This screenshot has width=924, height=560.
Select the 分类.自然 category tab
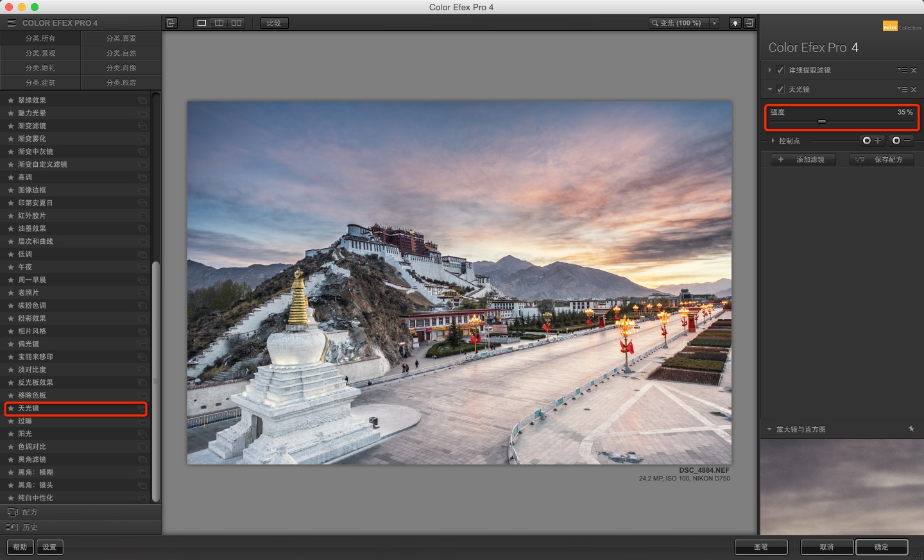pos(121,53)
